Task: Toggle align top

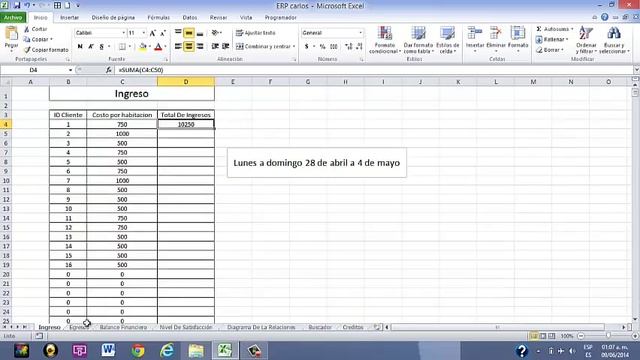Action: pos(178,33)
